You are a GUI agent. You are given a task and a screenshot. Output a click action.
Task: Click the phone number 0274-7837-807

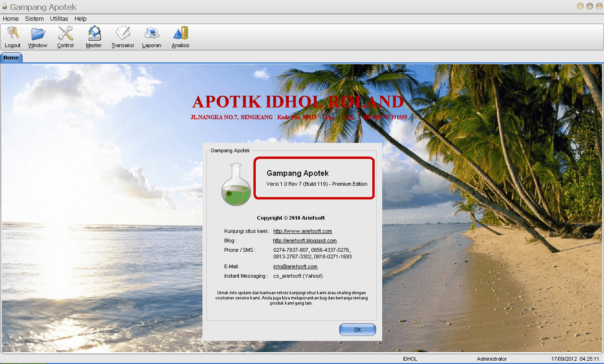[x=291, y=249]
